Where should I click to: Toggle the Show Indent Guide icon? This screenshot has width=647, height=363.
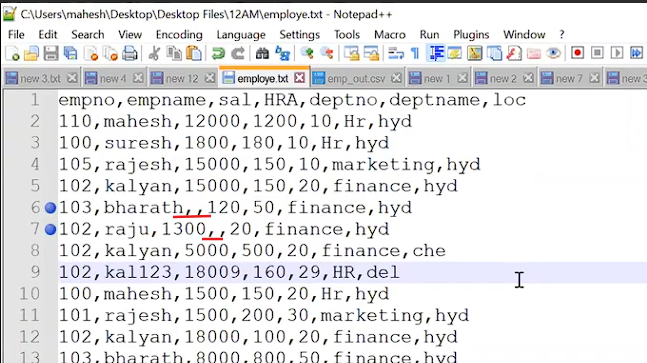pos(436,53)
